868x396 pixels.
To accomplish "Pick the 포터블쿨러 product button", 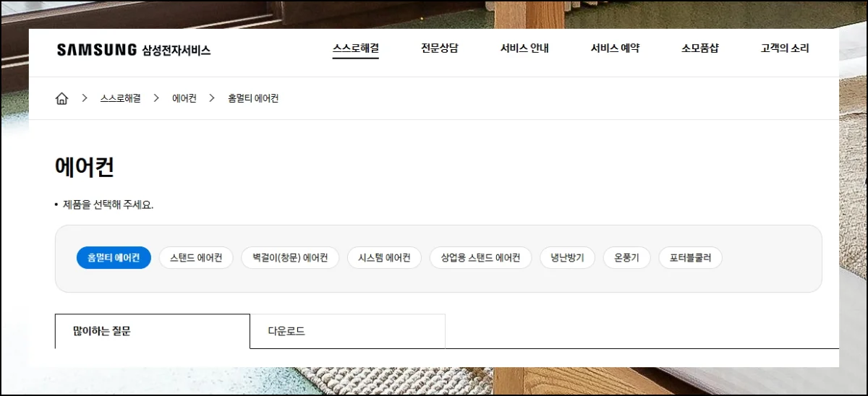I will tap(690, 258).
